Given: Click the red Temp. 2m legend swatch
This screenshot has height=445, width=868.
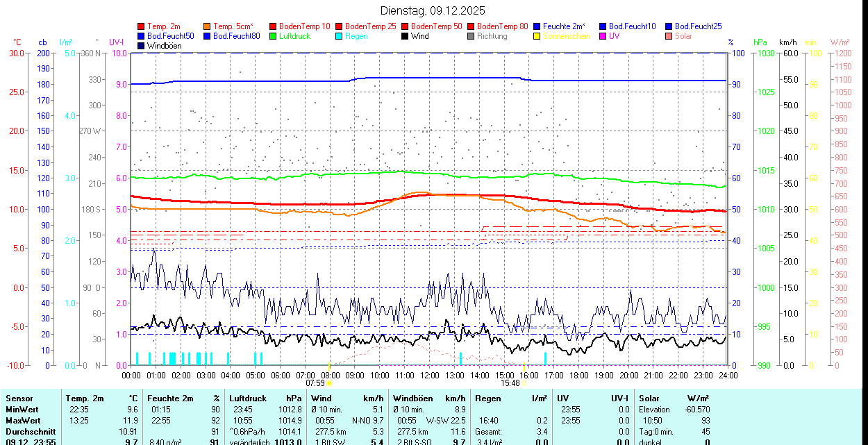Looking at the screenshot, I should tap(142, 26).
